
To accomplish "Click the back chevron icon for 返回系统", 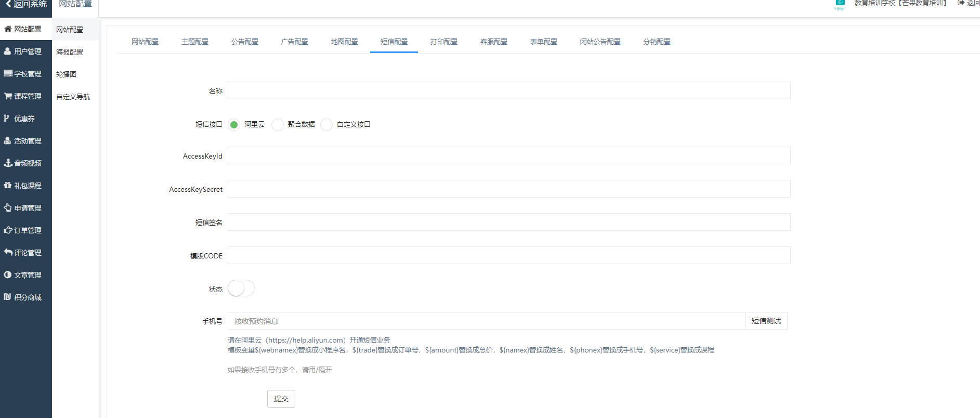I will (8, 4).
